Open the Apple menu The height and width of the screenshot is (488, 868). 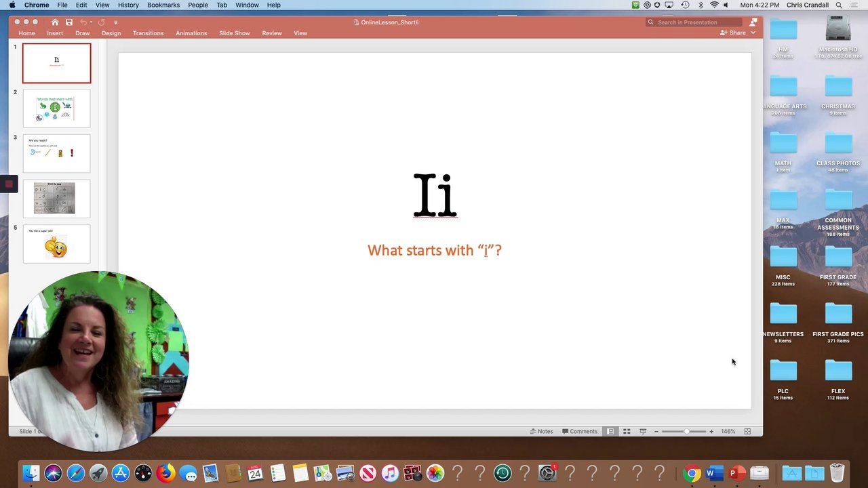12,5
